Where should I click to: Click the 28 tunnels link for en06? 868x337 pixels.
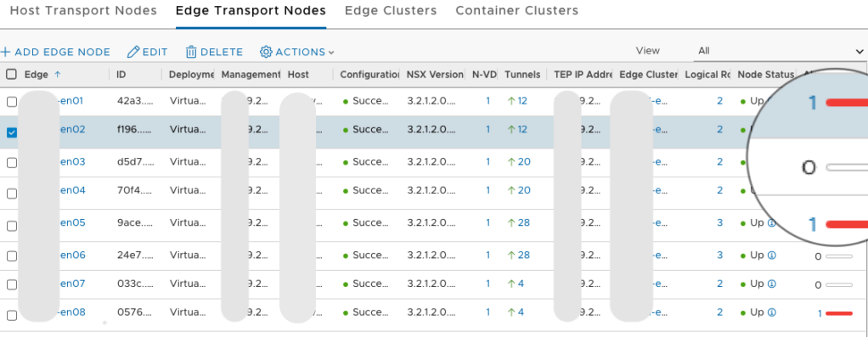tap(524, 255)
